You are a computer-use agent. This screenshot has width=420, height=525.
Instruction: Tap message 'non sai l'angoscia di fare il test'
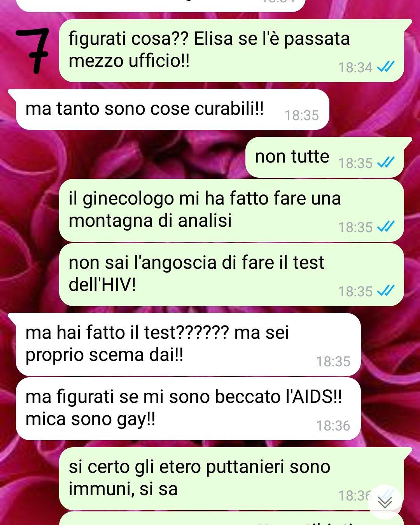(231, 275)
